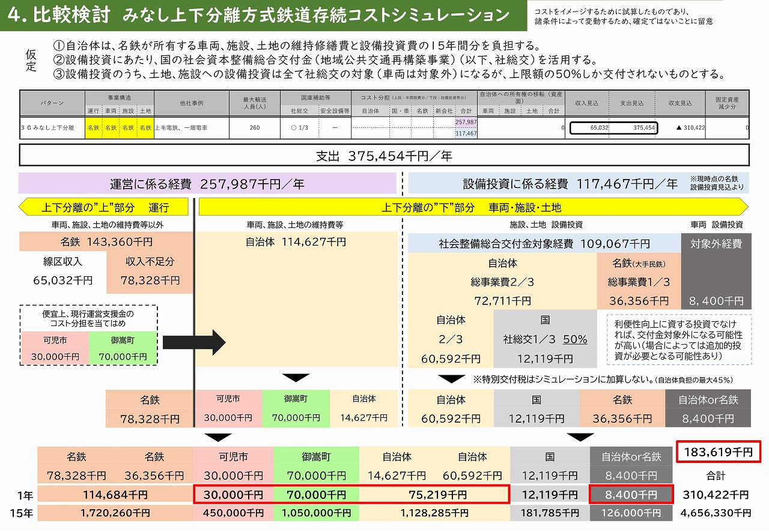Click the dark '対象外経費' box label

pos(716,244)
